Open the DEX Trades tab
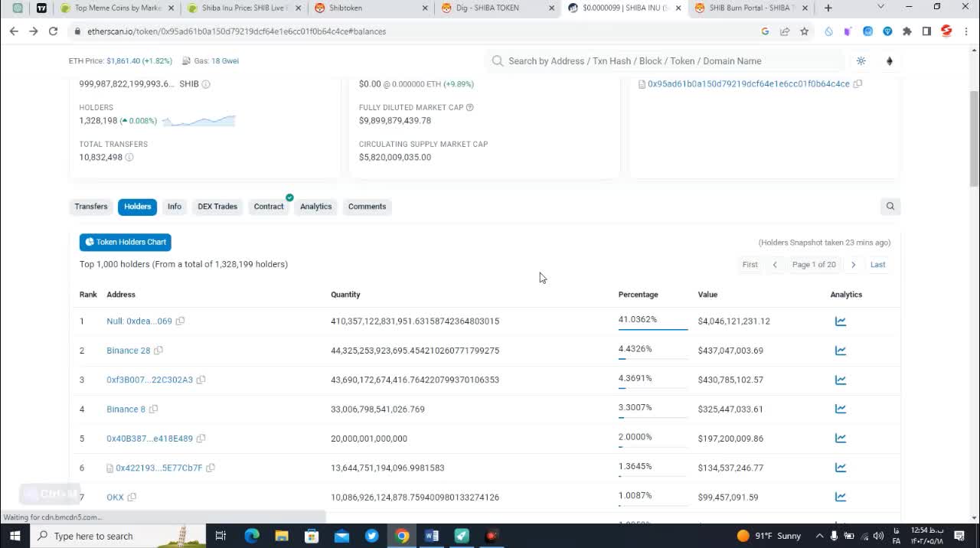Viewport: 980px width, 548px height. 217,207
